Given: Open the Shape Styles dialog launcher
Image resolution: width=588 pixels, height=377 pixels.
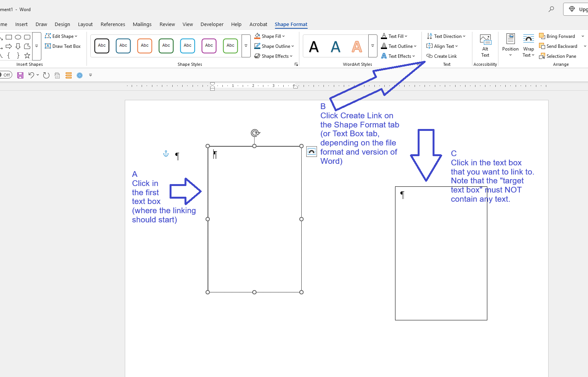Looking at the screenshot, I should pyautogui.click(x=296, y=64).
